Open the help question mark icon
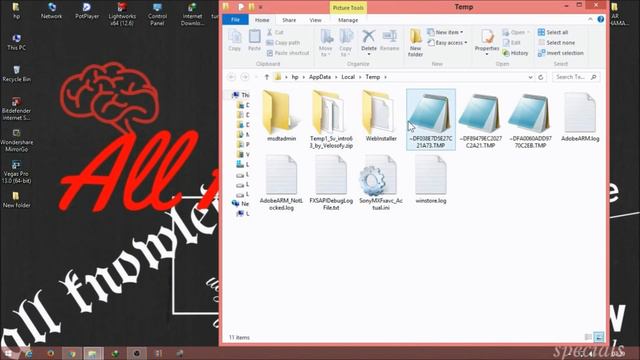The image size is (640, 360). click(x=601, y=19)
